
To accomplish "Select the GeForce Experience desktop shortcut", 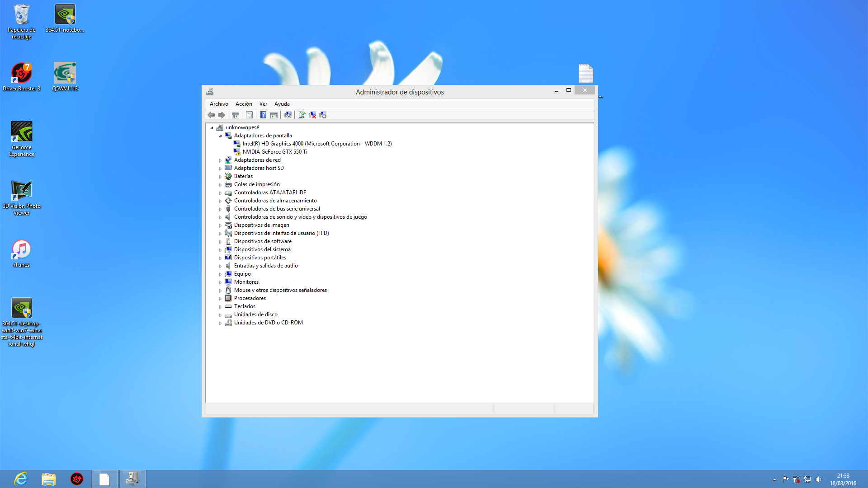I will [x=21, y=139].
